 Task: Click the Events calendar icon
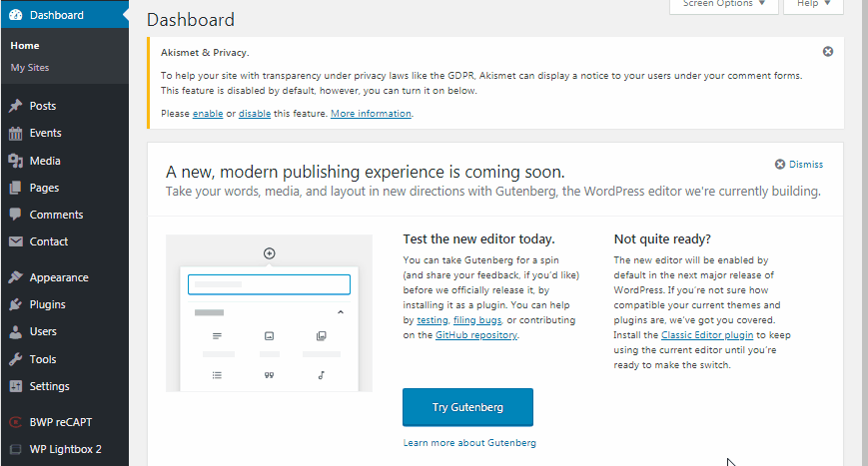tap(16, 134)
